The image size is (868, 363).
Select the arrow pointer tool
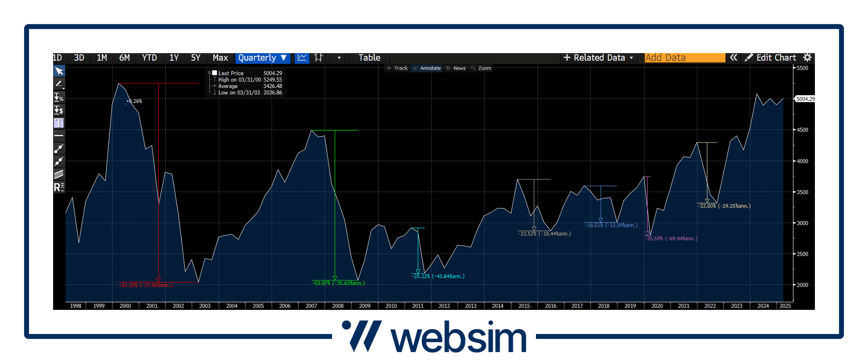point(59,71)
